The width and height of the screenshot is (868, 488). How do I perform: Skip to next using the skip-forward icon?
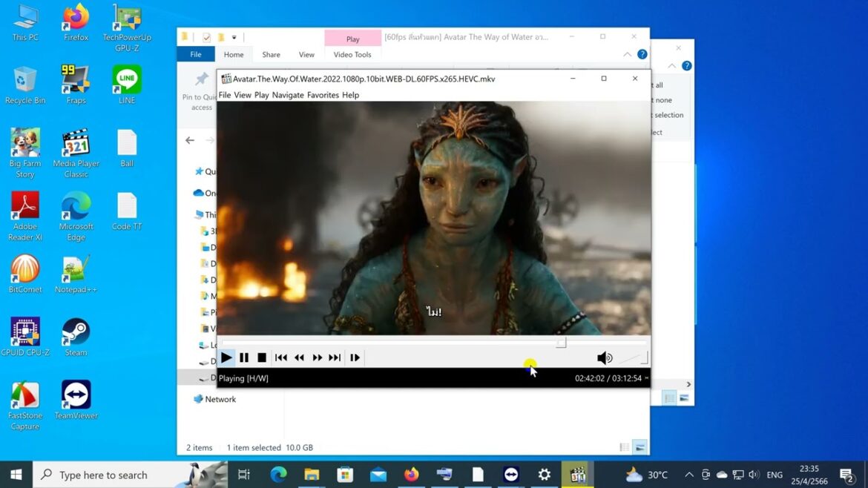(x=335, y=357)
